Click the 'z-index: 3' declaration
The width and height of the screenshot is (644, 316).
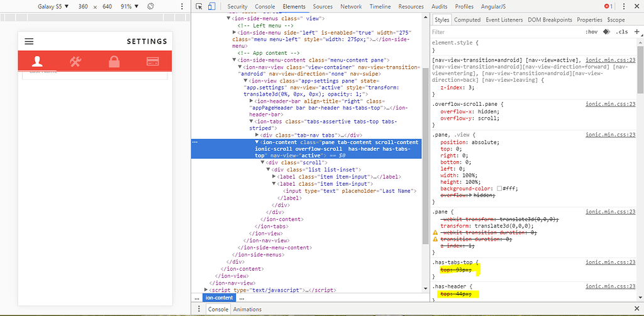[457, 87]
